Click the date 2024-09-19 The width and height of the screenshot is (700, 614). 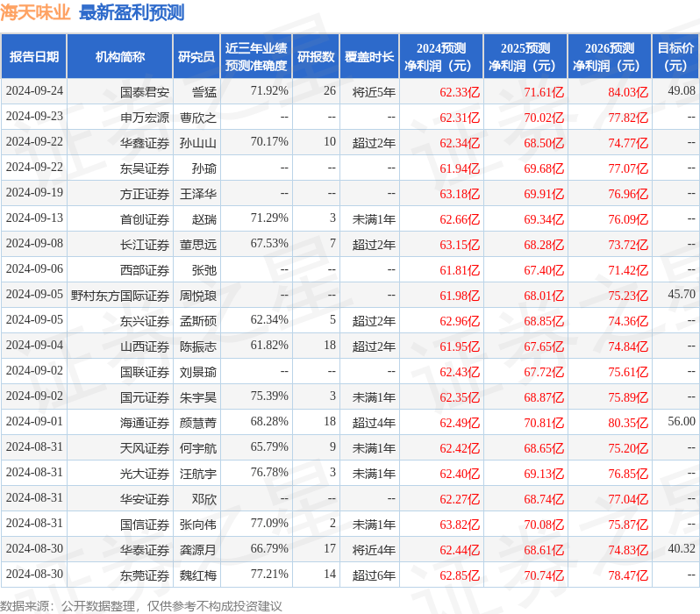click(x=34, y=192)
